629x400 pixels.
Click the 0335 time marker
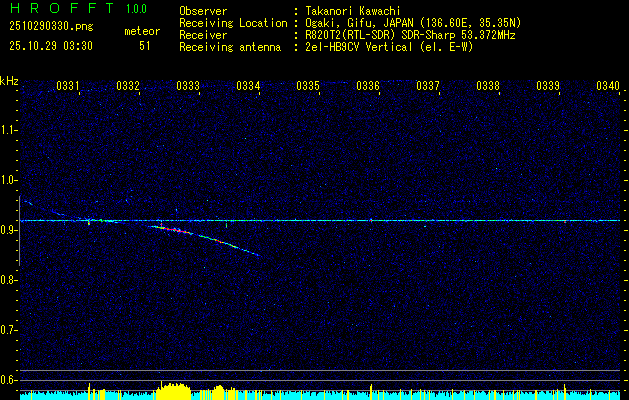308,86
